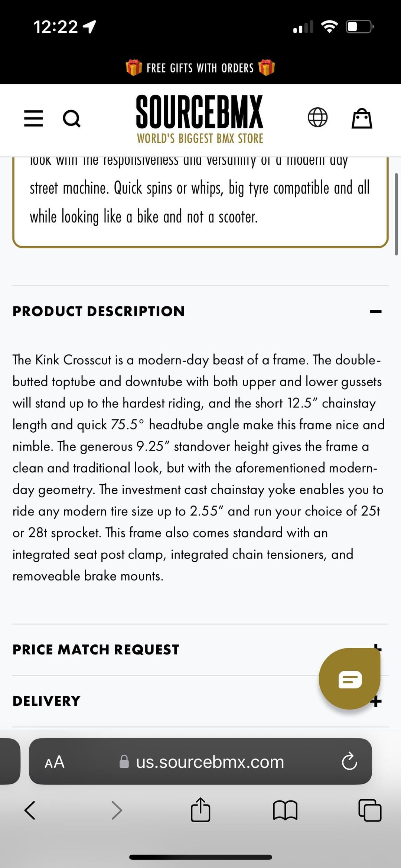Reload the page in Safari
The width and height of the screenshot is (401, 868).
point(349,761)
